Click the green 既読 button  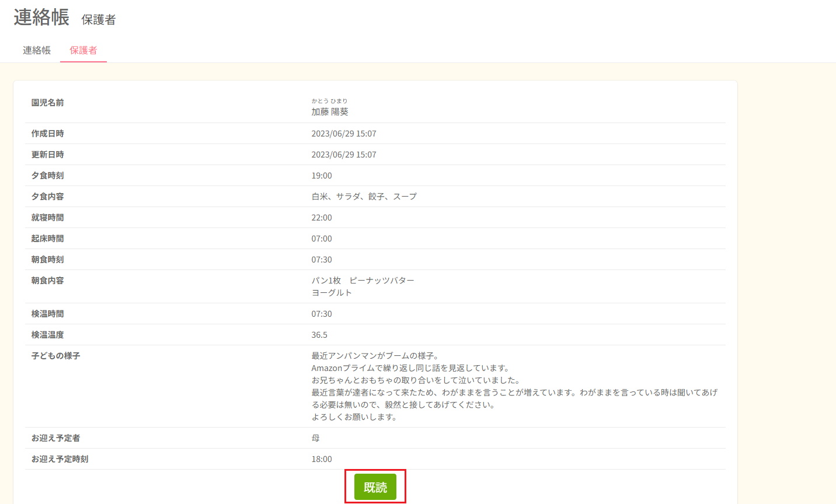[375, 485]
